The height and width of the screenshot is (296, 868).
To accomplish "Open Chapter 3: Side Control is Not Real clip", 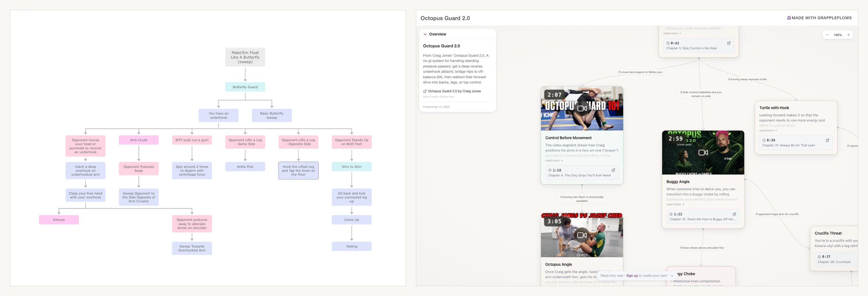I will [x=698, y=46].
